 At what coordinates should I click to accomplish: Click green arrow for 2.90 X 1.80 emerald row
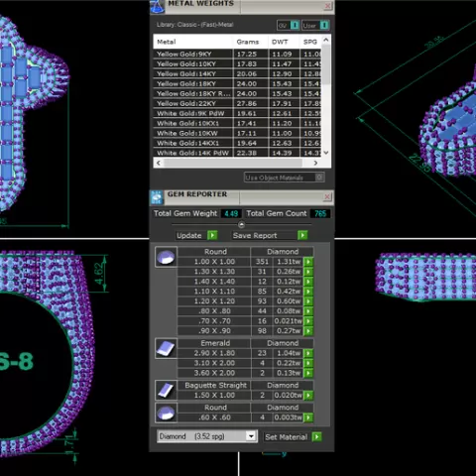coord(308,353)
